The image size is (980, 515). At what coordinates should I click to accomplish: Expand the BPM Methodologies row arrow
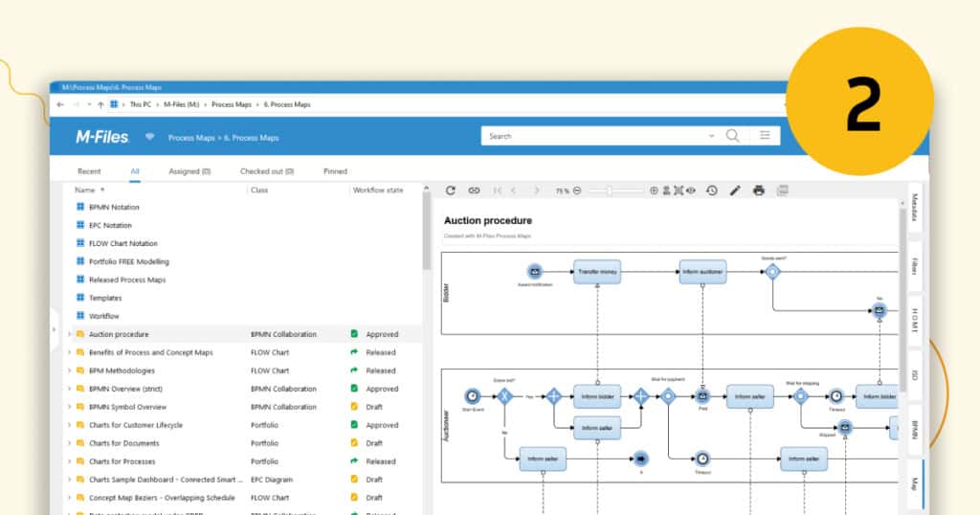[x=69, y=370]
